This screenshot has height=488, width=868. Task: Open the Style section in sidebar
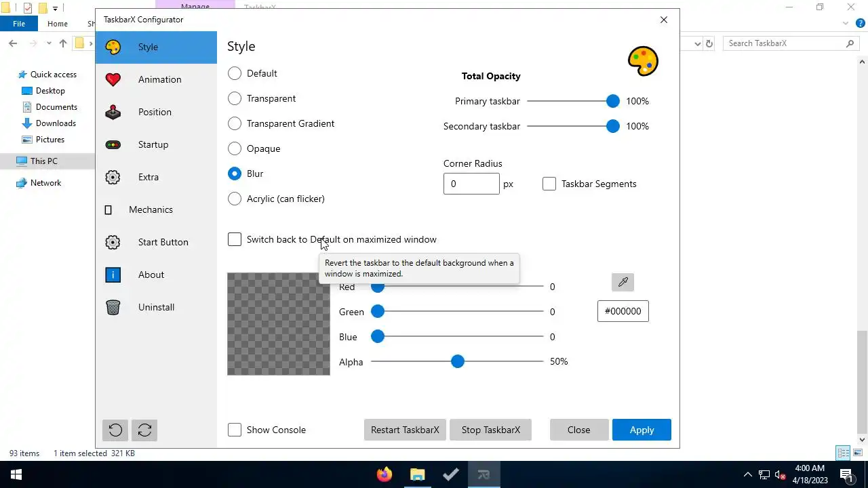point(156,47)
